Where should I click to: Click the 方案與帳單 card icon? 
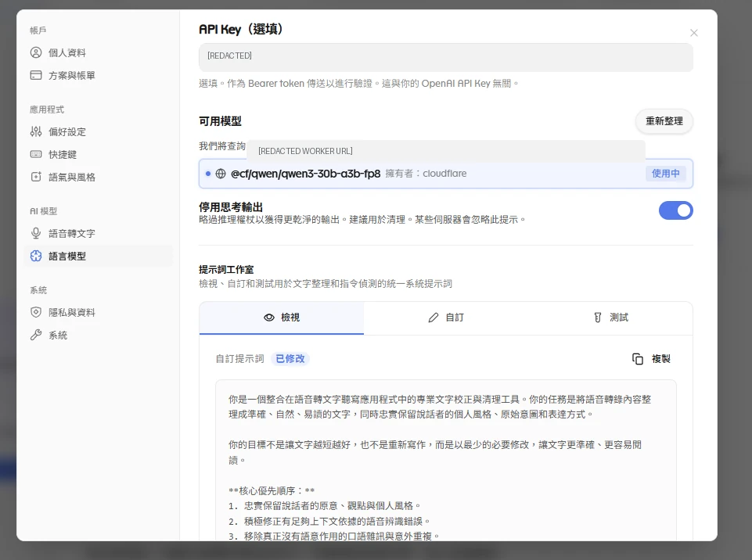36,75
